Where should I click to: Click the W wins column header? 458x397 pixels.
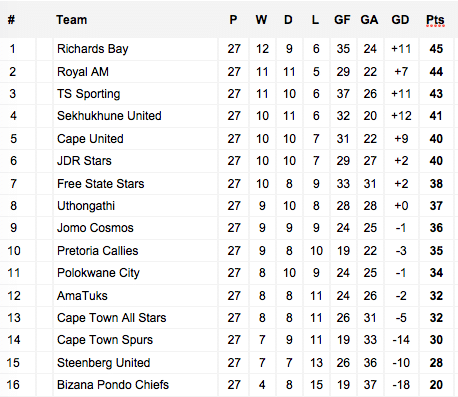point(261,20)
